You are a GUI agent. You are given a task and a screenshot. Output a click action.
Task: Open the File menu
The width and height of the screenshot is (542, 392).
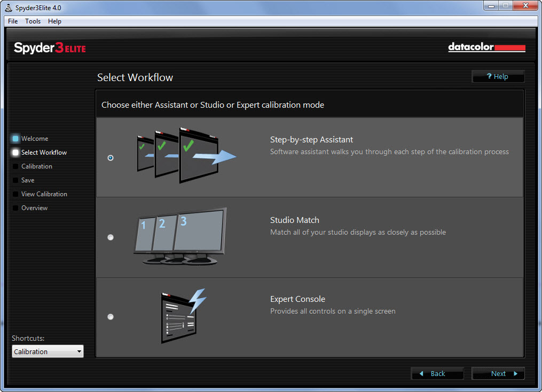pos(13,21)
